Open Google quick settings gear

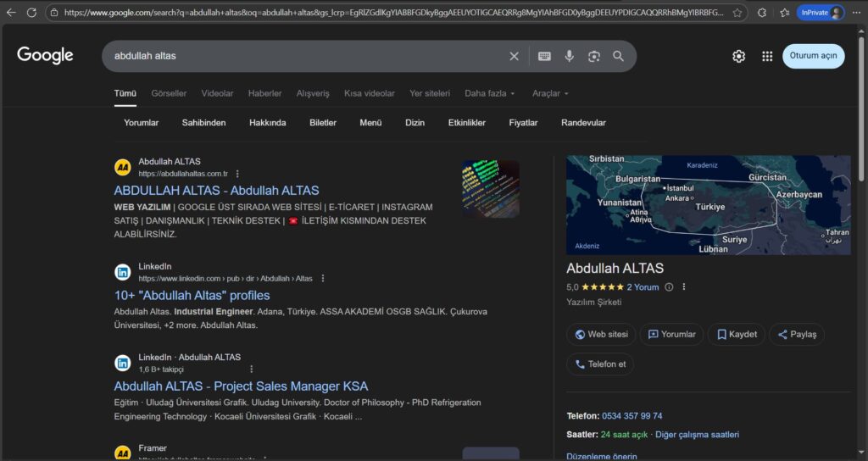(738, 56)
